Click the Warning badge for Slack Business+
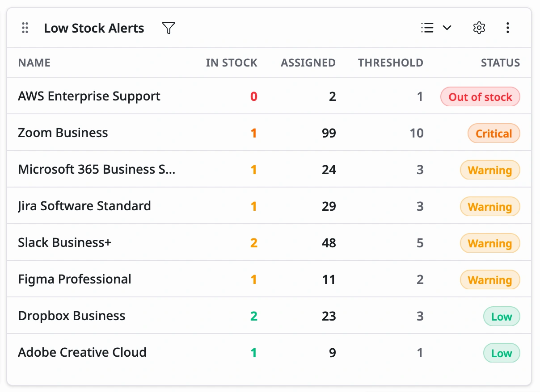 click(490, 243)
